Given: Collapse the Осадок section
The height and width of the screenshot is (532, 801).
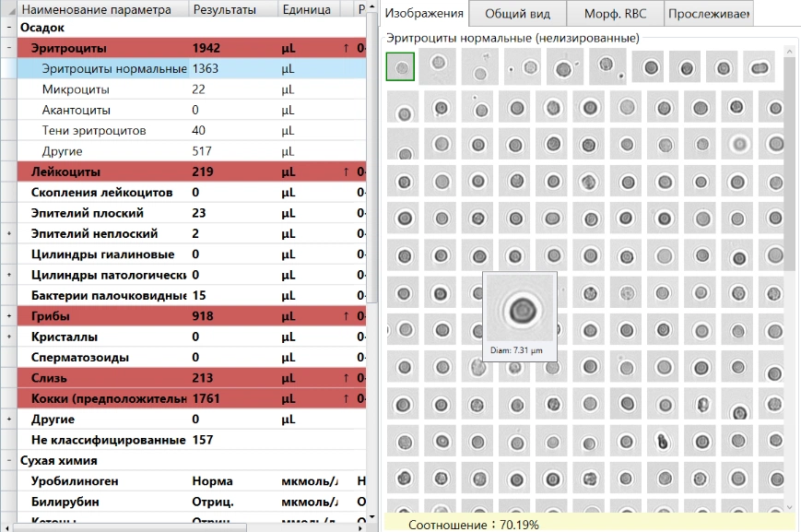Looking at the screenshot, I should 8,28.
